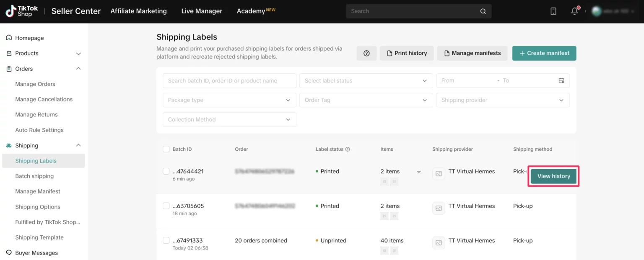This screenshot has height=260, width=644.
Task: Open the Select label status dropdown
Action: click(x=365, y=80)
